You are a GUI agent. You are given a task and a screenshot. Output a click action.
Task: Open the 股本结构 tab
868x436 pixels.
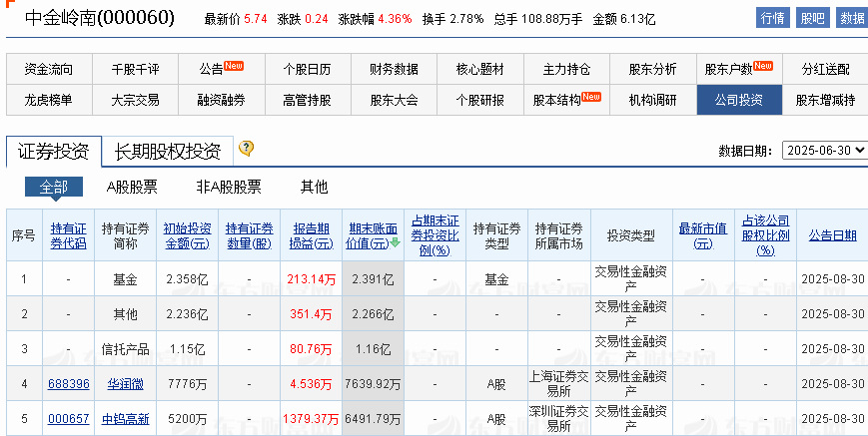coord(566,100)
